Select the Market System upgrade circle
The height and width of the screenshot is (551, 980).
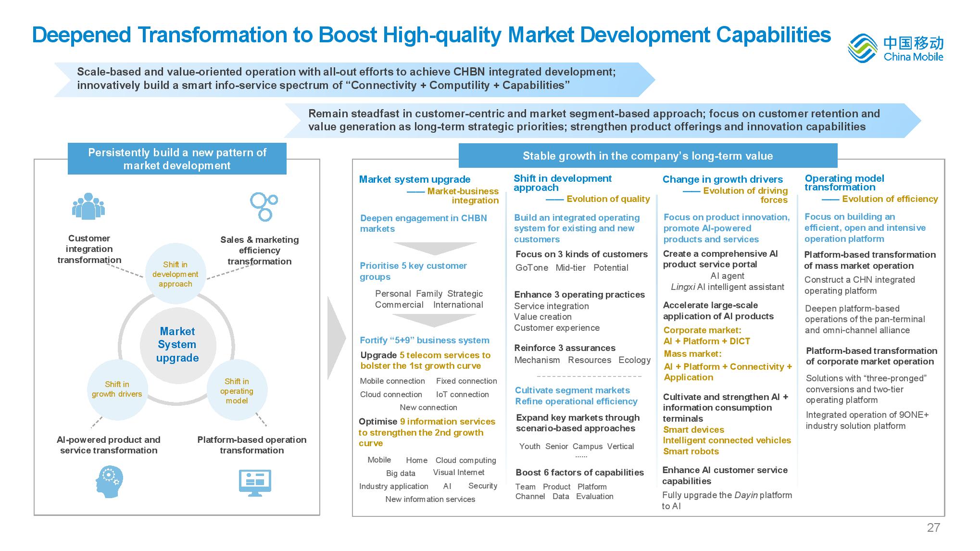click(x=177, y=345)
